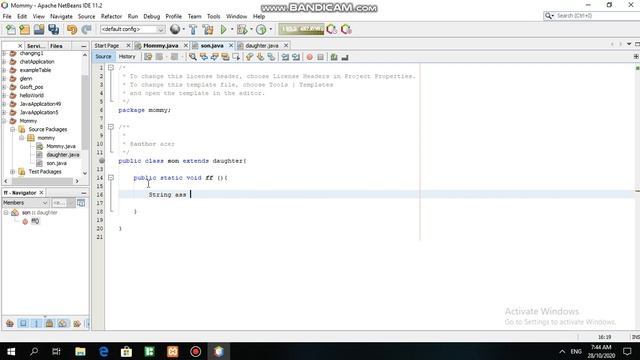Click Find Next Occurrence icon

coord(214,57)
